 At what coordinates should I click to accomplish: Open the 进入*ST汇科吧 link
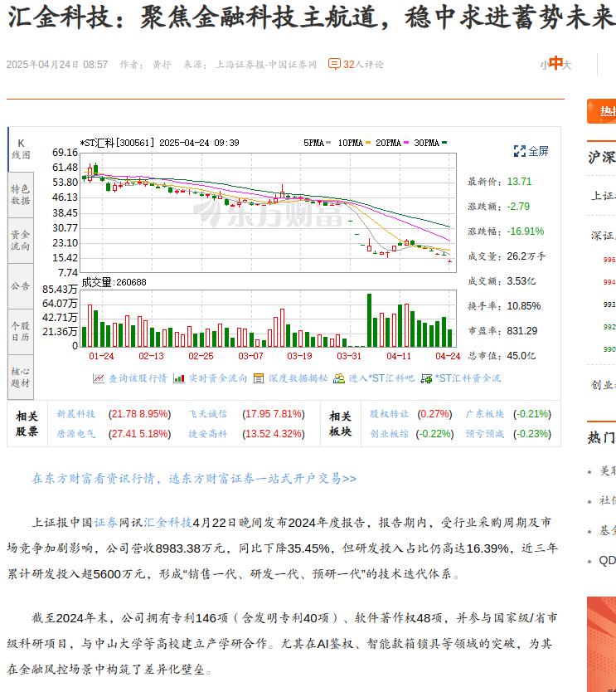pyautogui.click(x=381, y=378)
